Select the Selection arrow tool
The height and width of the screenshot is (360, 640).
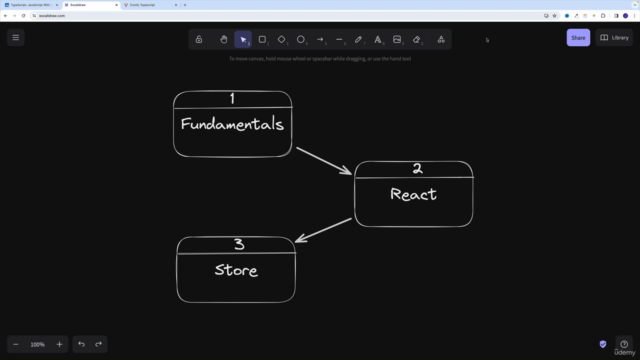coord(243,40)
